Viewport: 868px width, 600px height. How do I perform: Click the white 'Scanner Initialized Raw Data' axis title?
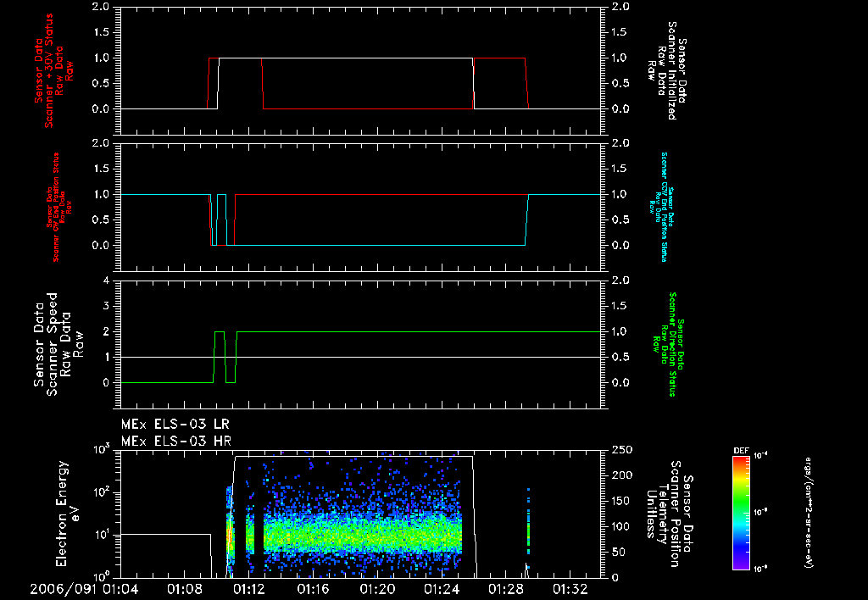(x=667, y=71)
